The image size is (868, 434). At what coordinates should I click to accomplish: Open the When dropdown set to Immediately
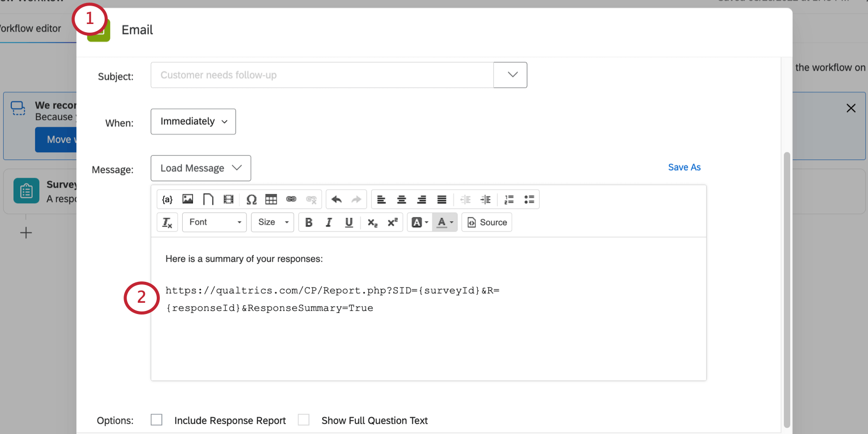pyautogui.click(x=193, y=122)
